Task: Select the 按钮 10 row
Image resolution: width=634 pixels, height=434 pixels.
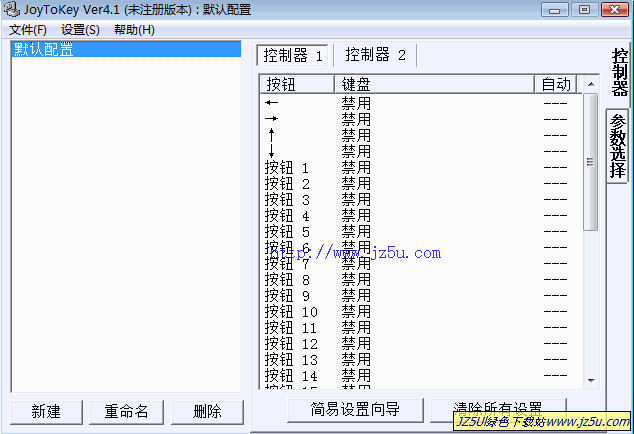Action: [421, 311]
